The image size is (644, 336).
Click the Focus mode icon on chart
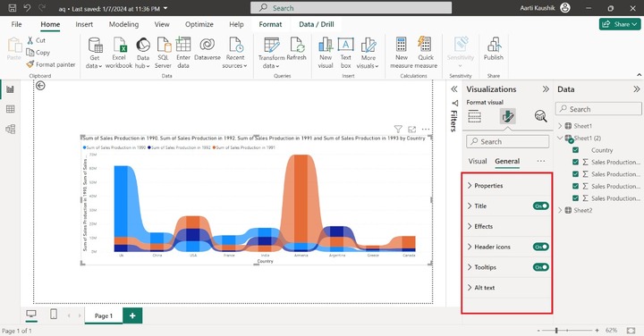[x=412, y=129]
